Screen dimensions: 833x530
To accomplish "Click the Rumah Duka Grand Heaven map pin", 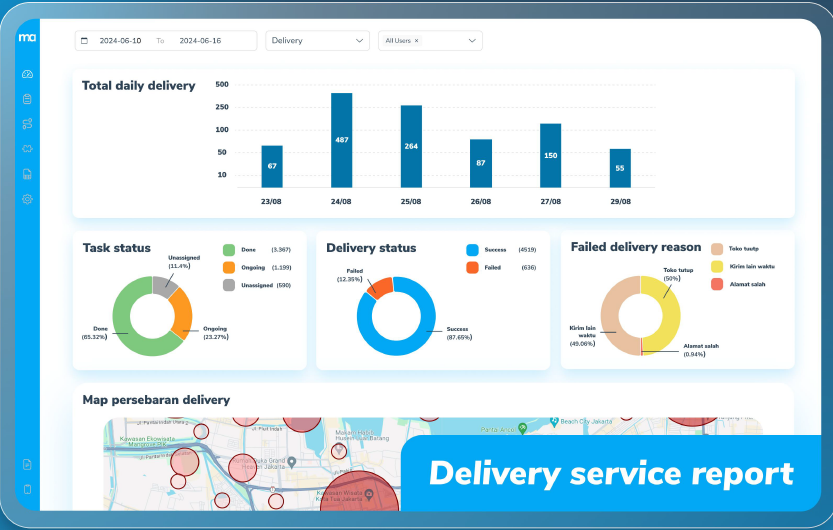I will [292, 461].
